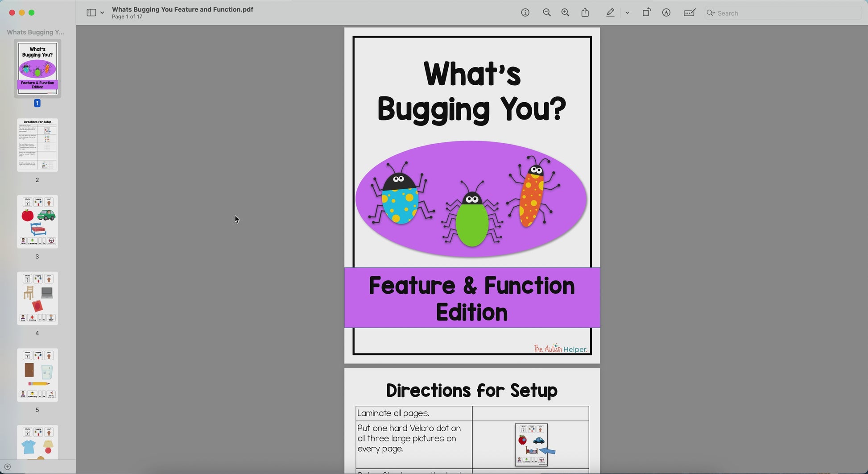Screen dimensions: 868x474
Task: Expand the sidebar view options chevron
Action: [x=103, y=13]
